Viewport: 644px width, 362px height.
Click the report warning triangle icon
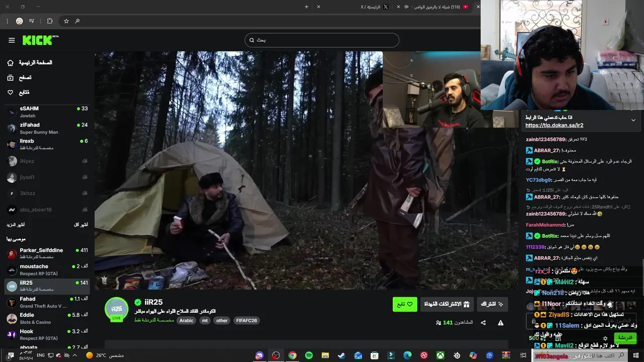501,323
